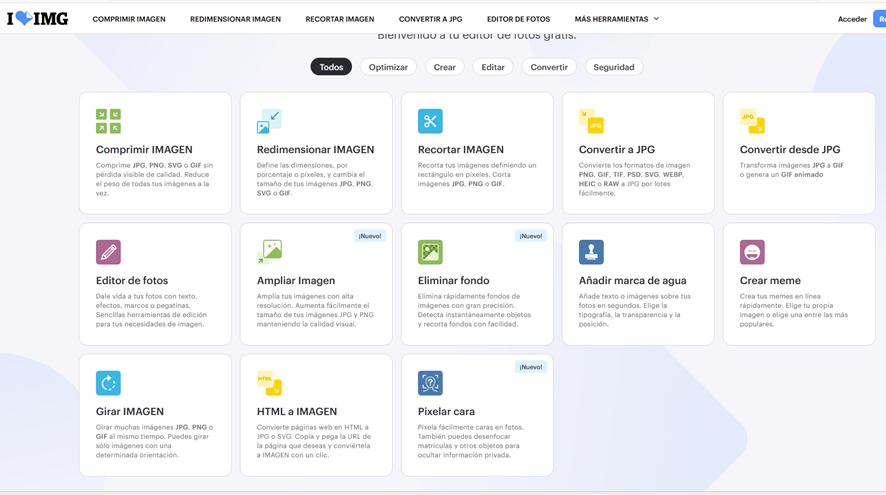This screenshot has width=886, height=495.
Task: Open CONVERTIR A JPG in the top navigation
Action: pyautogui.click(x=431, y=19)
